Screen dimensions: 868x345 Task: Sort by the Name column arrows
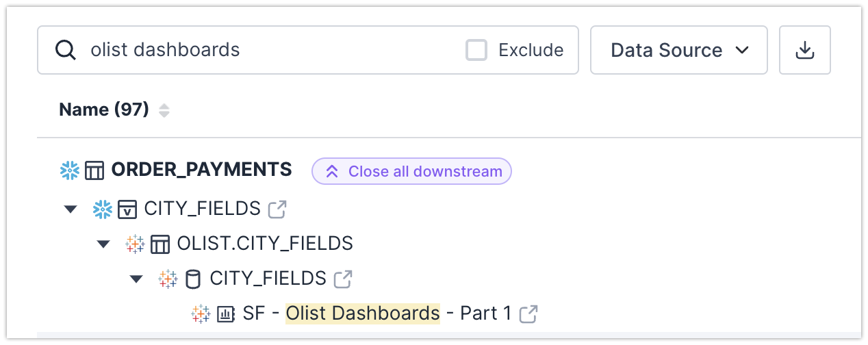coord(164,110)
